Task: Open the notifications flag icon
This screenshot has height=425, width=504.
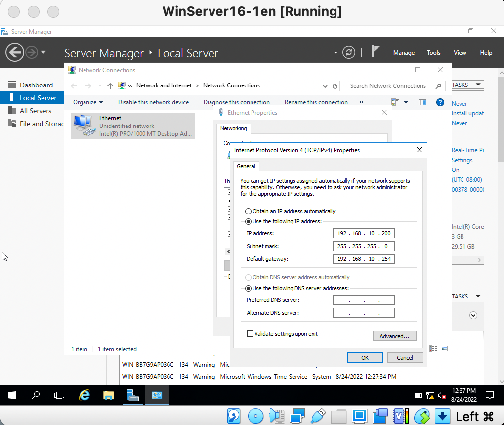Action: click(375, 51)
